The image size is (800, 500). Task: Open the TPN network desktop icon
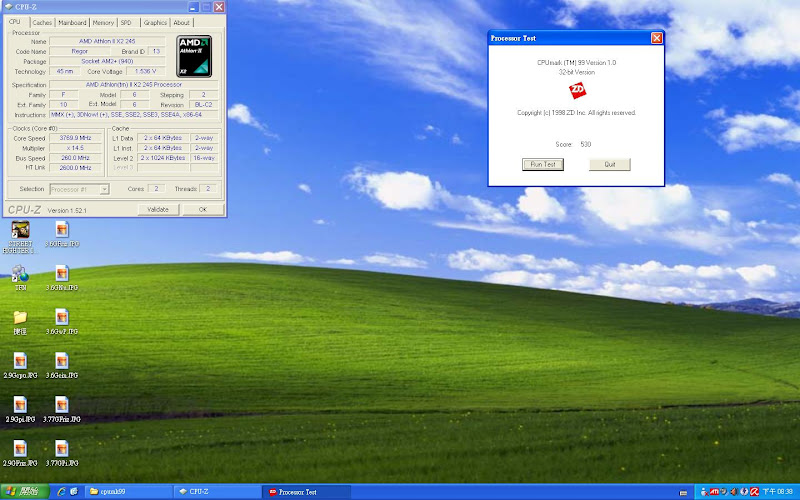point(19,273)
